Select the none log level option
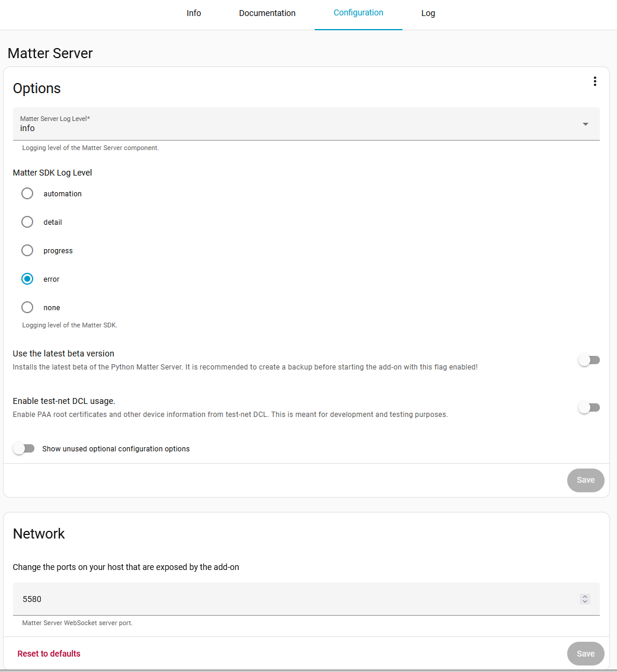 [27, 307]
